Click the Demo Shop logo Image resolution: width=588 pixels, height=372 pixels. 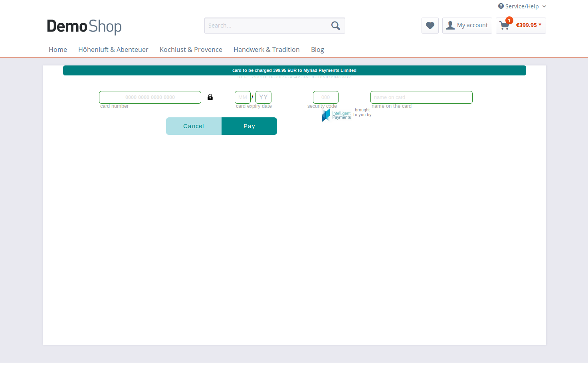84,26
